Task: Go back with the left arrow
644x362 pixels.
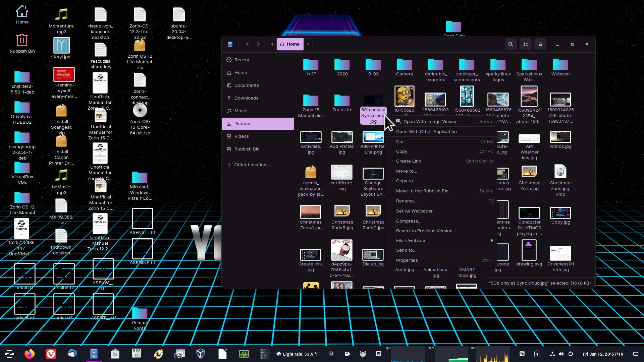Action: pos(248,44)
